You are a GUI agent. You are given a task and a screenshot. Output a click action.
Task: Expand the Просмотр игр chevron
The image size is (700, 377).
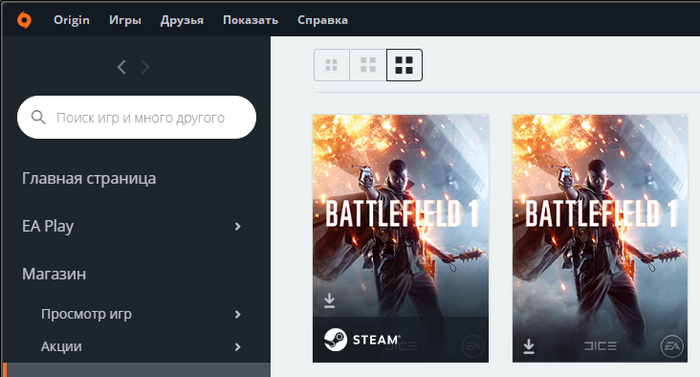[x=238, y=314]
